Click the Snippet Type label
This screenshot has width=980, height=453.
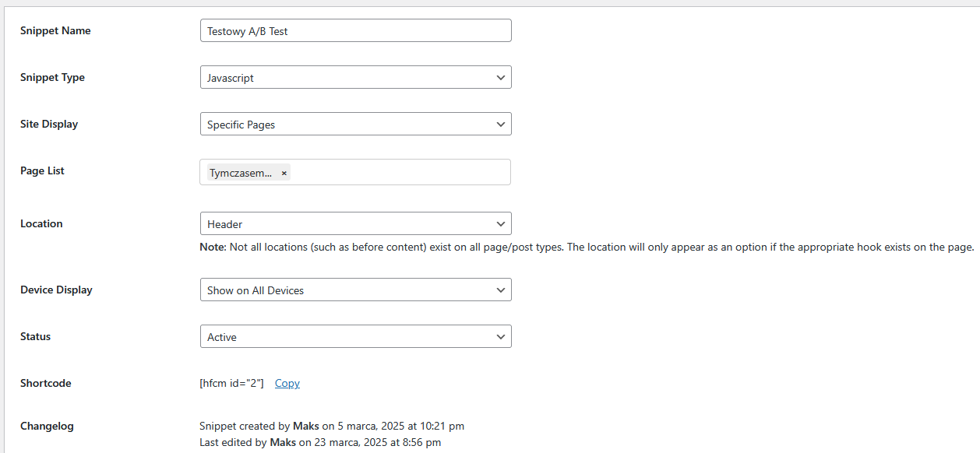[x=52, y=77]
